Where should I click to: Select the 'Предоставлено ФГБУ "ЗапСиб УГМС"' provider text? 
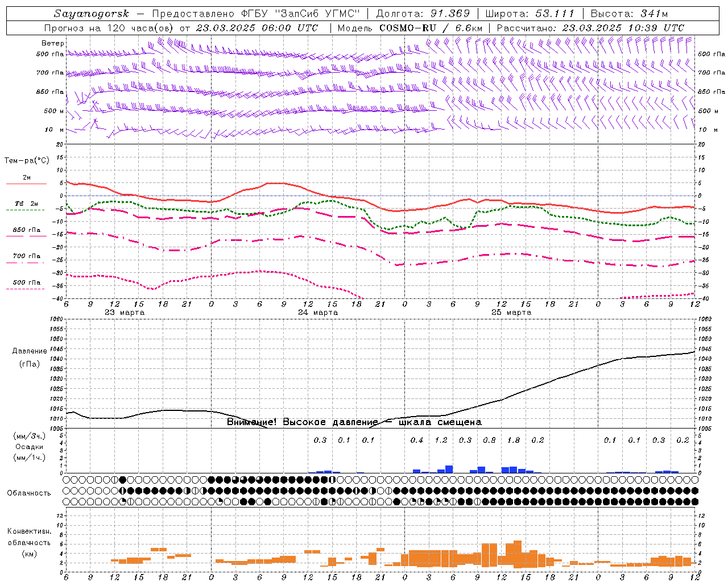tap(257, 14)
